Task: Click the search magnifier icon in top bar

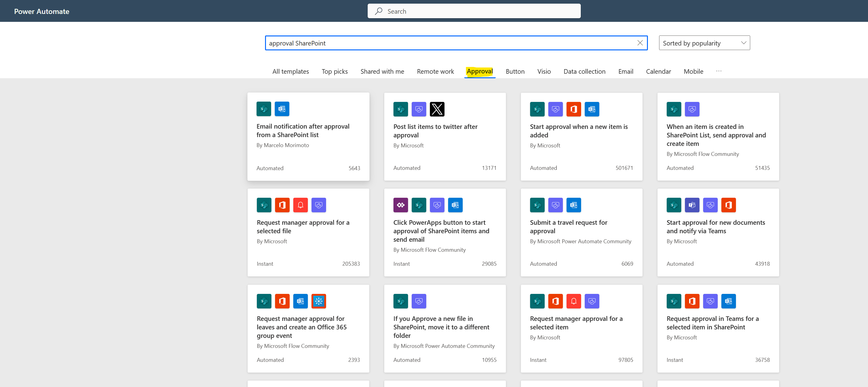Action: point(379,11)
